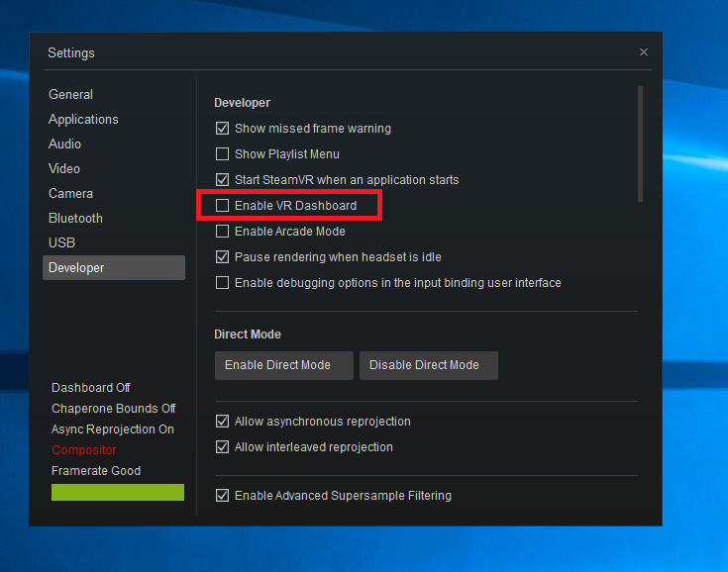Select the Camera settings section

tap(70, 194)
